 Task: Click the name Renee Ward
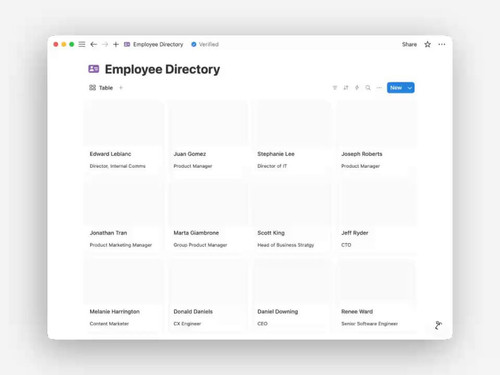[357, 312]
